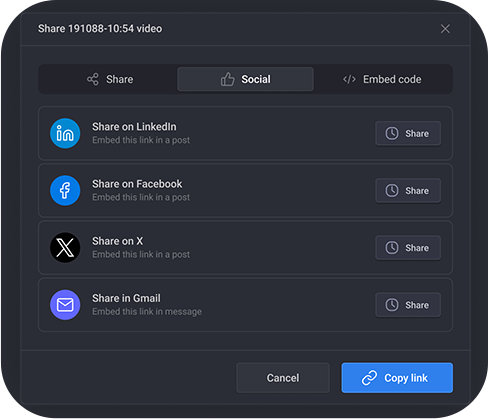Copy the video link
Viewport: 488px width, 419px height.
(x=397, y=378)
